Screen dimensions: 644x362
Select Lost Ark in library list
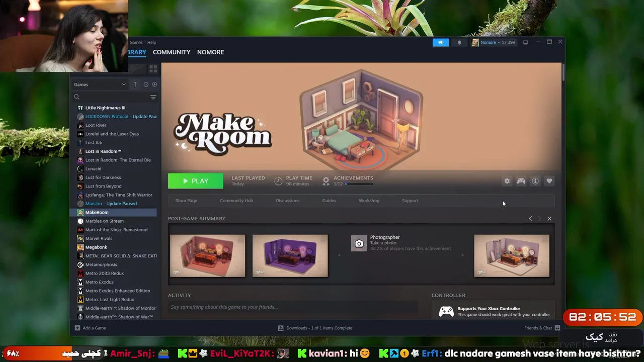[x=94, y=143]
